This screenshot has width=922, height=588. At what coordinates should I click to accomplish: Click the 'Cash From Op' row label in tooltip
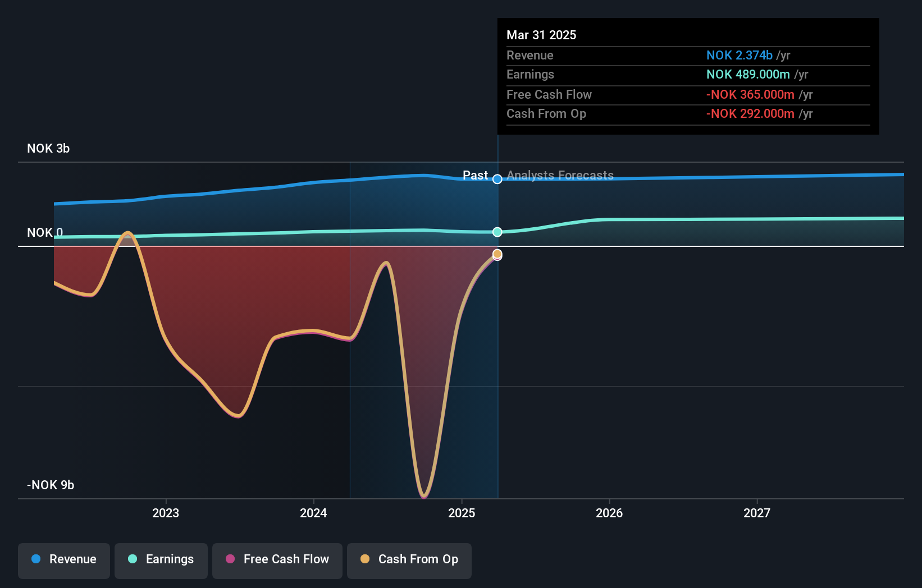tap(546, 113)
